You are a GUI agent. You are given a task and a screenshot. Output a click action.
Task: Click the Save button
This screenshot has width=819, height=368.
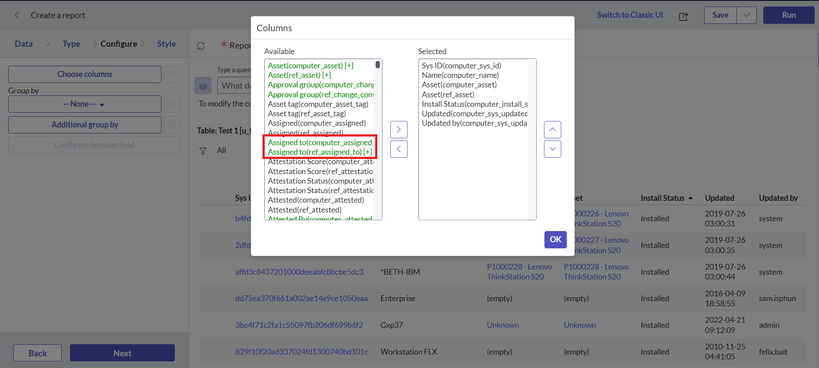(x=720, y=15)
